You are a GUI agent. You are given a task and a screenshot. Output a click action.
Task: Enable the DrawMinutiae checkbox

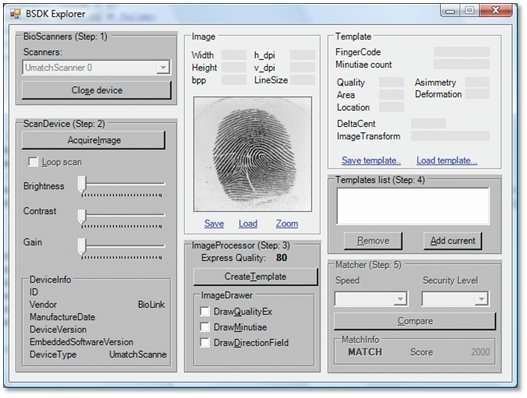tap(205, 327)
